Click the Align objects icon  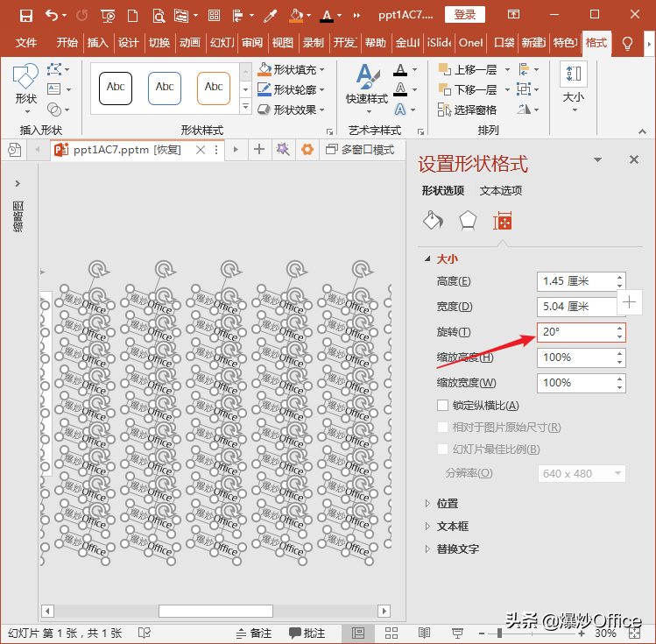click(524, 69)
